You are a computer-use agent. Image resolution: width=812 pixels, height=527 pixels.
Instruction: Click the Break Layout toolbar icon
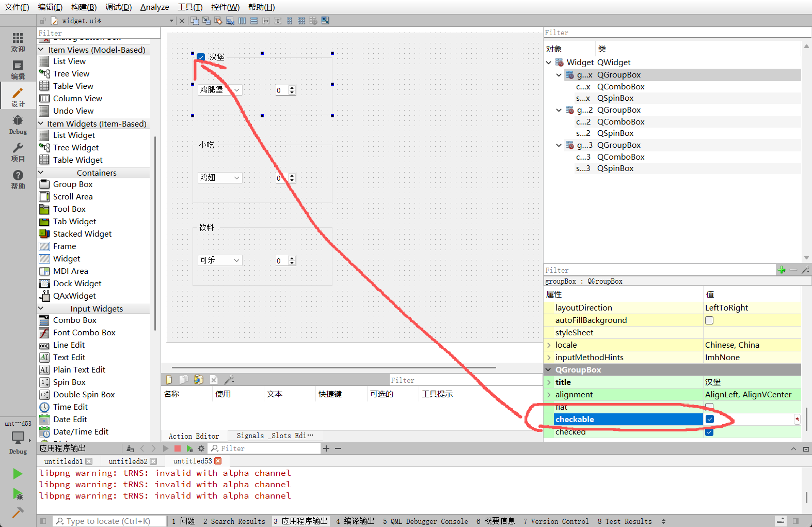[x=313, y=21]
